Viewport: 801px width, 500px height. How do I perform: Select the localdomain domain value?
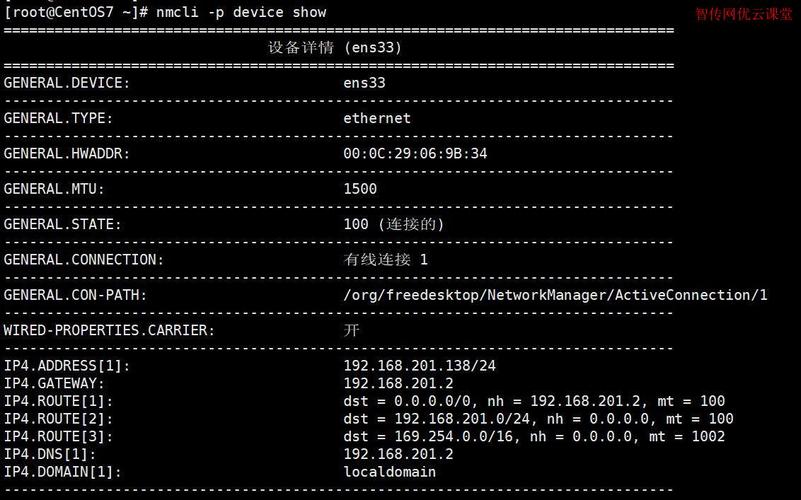point(389,471)
